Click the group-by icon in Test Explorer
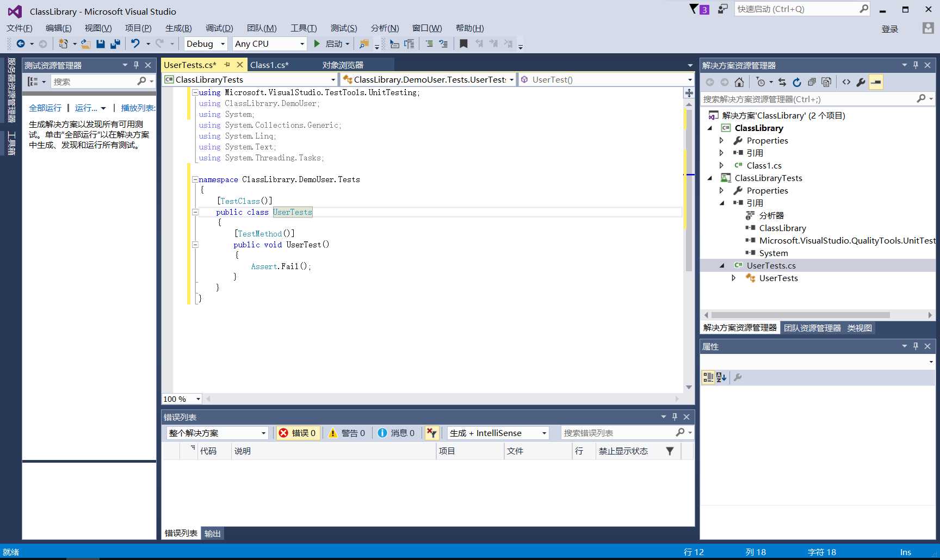 (x=33, y=82)
